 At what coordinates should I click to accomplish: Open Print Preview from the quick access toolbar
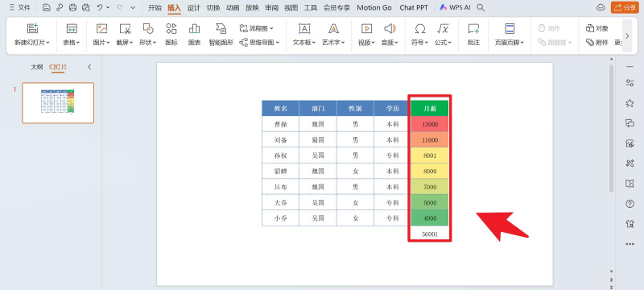click(x=86, y=7)
